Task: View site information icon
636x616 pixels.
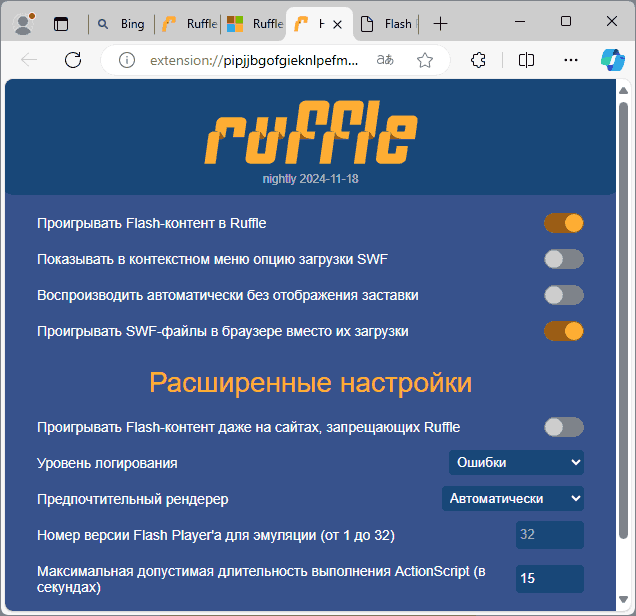Action: 127,60
